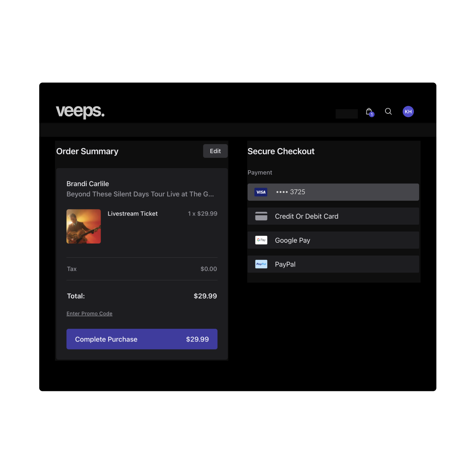Click the Brandi Carlile artist name
Image resolution: width=476 pixels, height=473 pixels.
point(88,184)
